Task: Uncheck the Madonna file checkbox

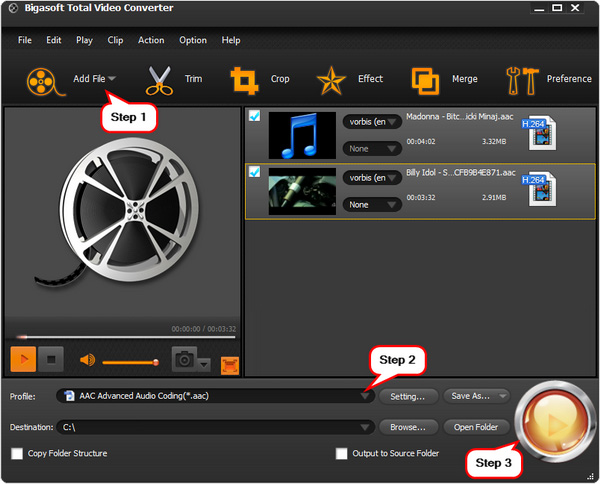Action: pos(254,116)
